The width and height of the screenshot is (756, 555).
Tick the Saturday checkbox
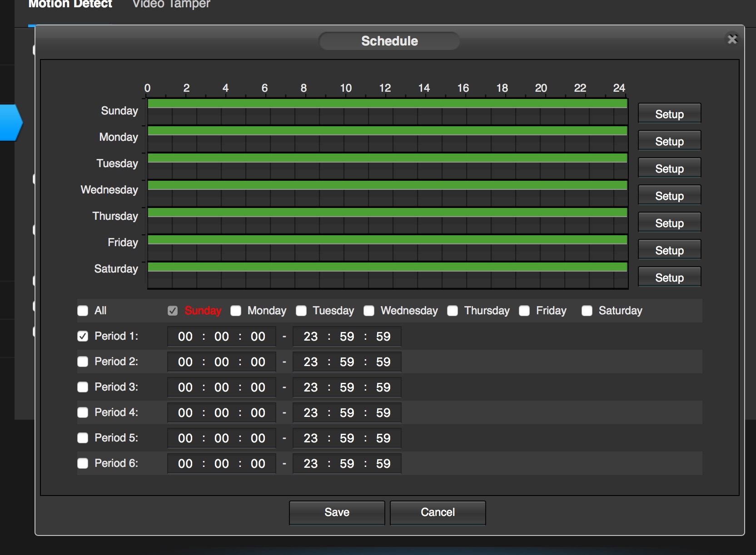coord(587,311)
